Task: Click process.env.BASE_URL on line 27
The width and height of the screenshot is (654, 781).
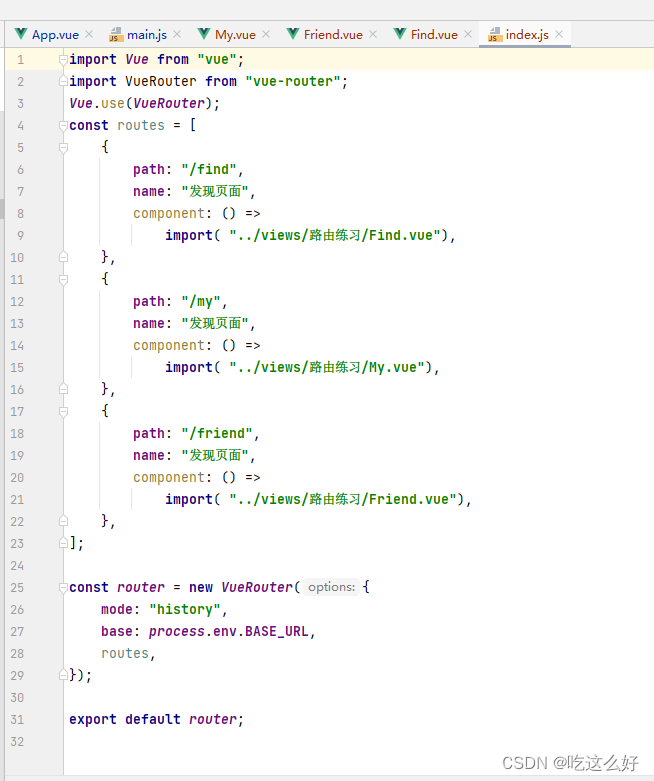Action: [x=229, y=631]
